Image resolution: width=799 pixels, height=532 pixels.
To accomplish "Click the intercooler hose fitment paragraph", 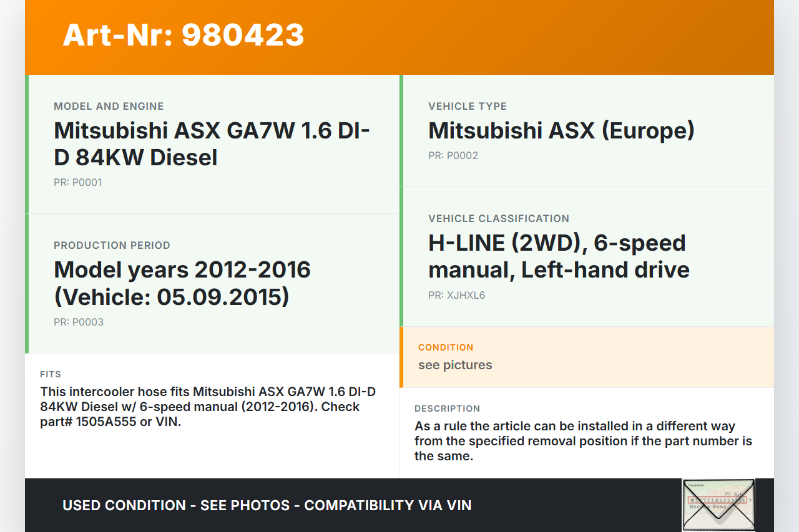I will [208, 407].
